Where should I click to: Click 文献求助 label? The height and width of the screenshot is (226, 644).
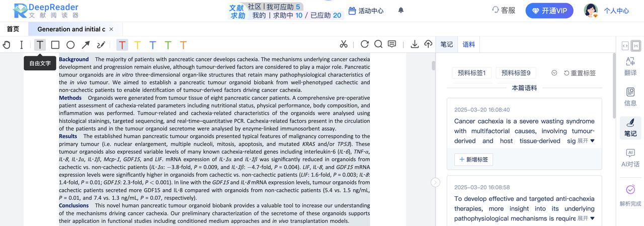tap(237, 12)
